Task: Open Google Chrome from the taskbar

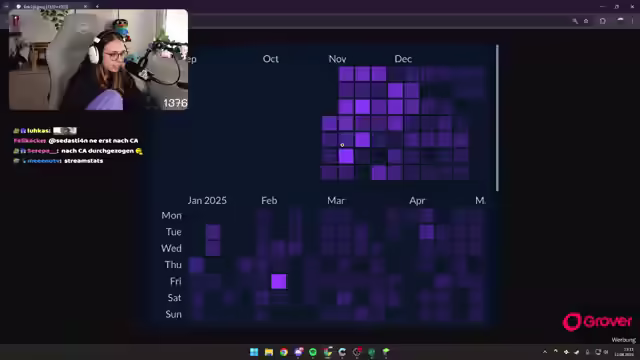Action: click(283, 352)
